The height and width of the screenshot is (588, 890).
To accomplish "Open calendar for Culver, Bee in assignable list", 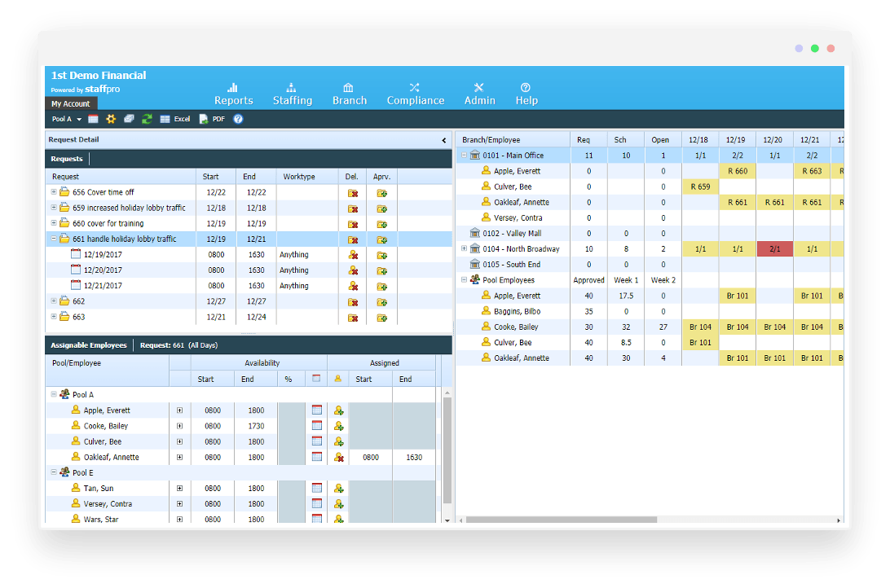I will [x=317, y=441].
